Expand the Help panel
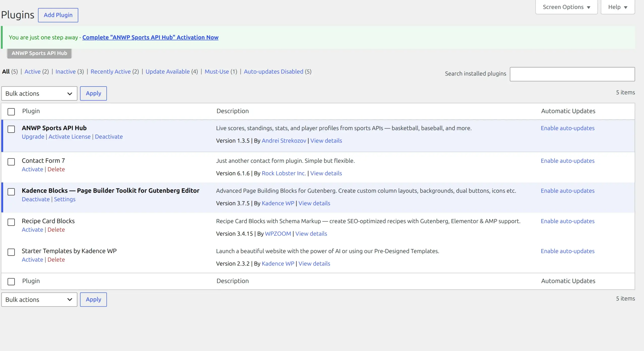Image resolution: width=644 pixels, height=351 pixels. 618,7
